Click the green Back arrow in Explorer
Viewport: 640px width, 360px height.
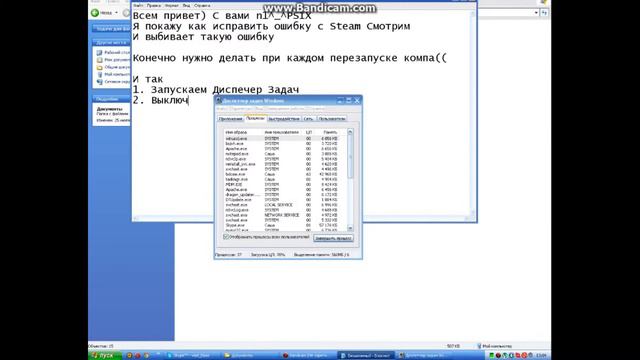pyautogui.click(x=95, y=13)
